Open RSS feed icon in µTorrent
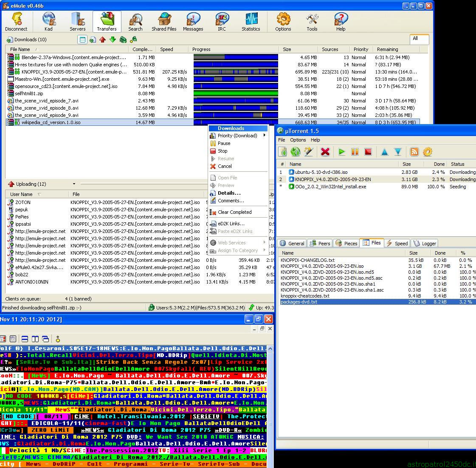Image resolution: width=476 pixels, height=468 pixels. [x=414, y=152]
